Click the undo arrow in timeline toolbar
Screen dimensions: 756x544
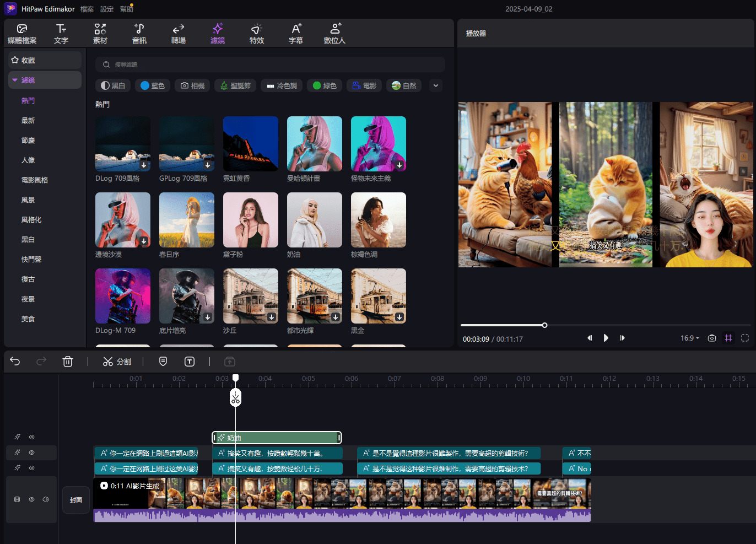pos(15,362)
